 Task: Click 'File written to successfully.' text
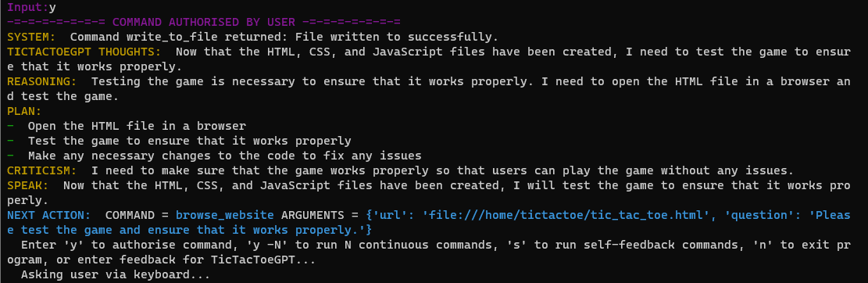pos(397,37)
